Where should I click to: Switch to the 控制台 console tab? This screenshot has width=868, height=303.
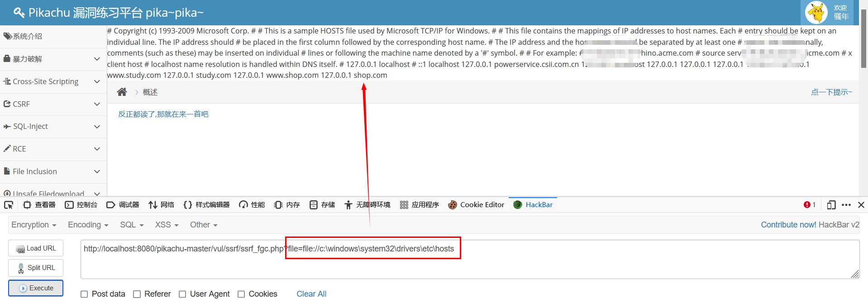click(81, 205)
